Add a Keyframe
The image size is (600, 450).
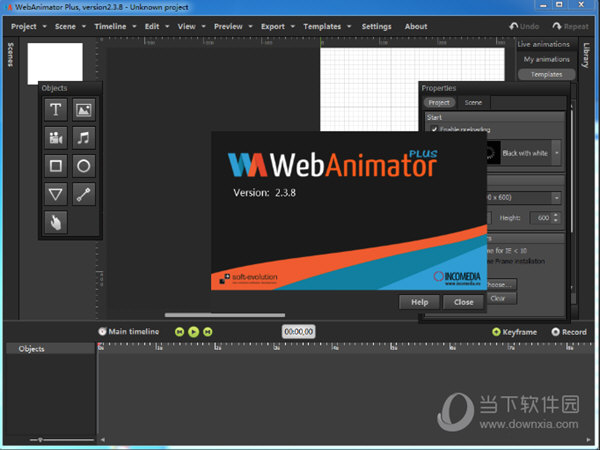pyautogui.click(x=514, y=332)
